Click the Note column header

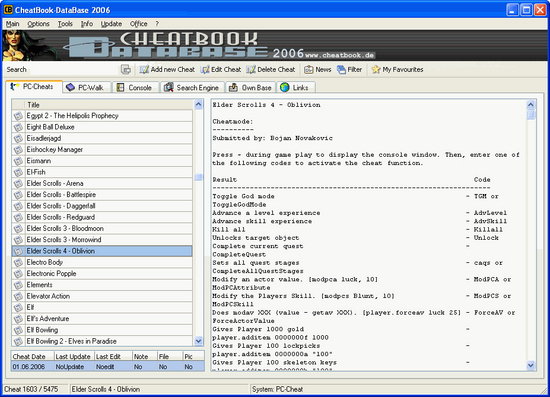click(144, 356)
